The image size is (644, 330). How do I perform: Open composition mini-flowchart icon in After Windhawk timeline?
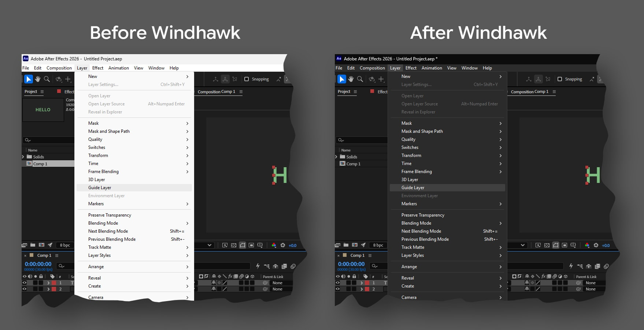580,266
